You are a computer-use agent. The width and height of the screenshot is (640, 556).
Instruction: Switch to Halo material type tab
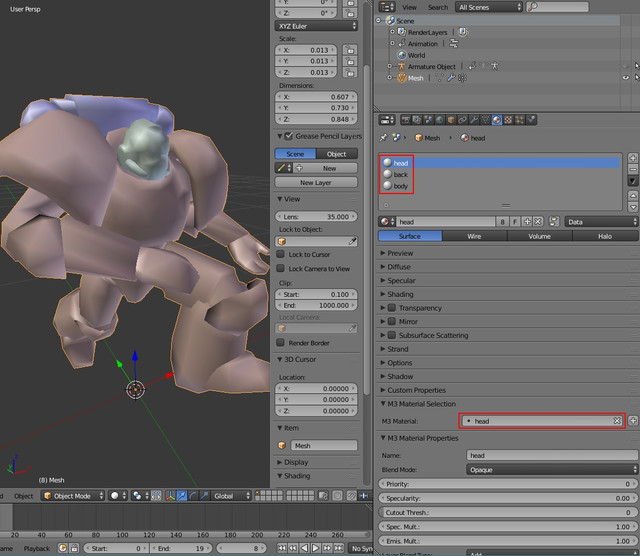(x=605, y=236)
